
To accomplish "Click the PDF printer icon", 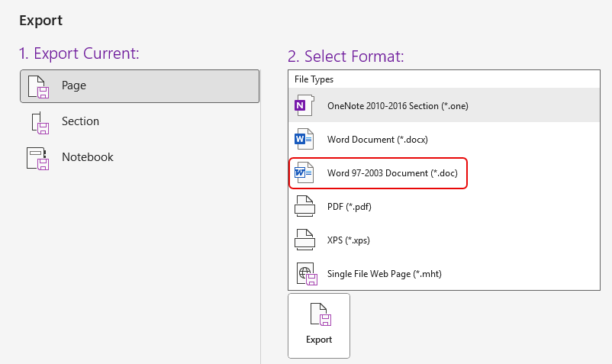I will pyautogui.click(x=304, y=206).
